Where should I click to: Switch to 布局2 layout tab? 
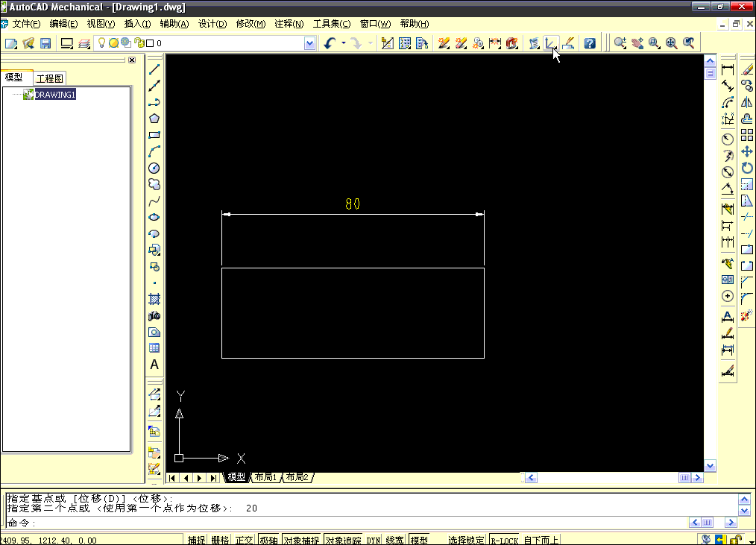coord(297,477)
